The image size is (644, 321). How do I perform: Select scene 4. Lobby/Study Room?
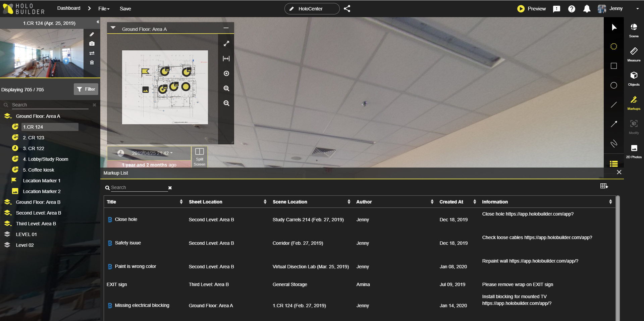pos(46,159)
